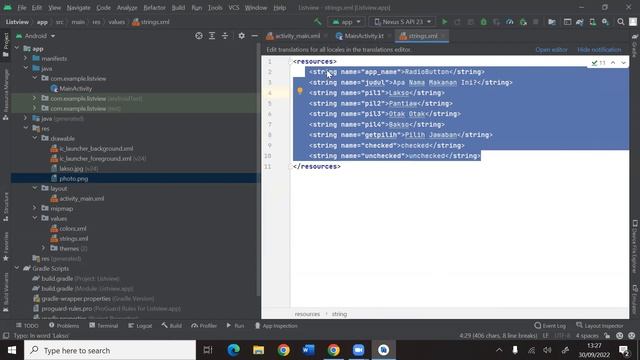Close the strings.xml editor tab
This screenshot has height=360, width=640.
coord(443,36)
